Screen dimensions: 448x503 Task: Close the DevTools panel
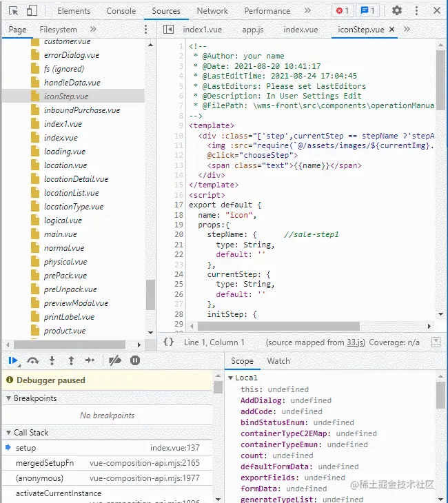[x=437, y=10]
